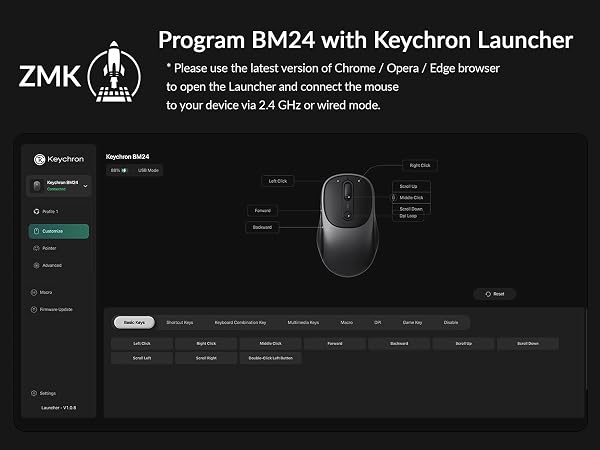
Task: Expand the Keychron BM24 device dropdown chevron
Action: [85, 186]
